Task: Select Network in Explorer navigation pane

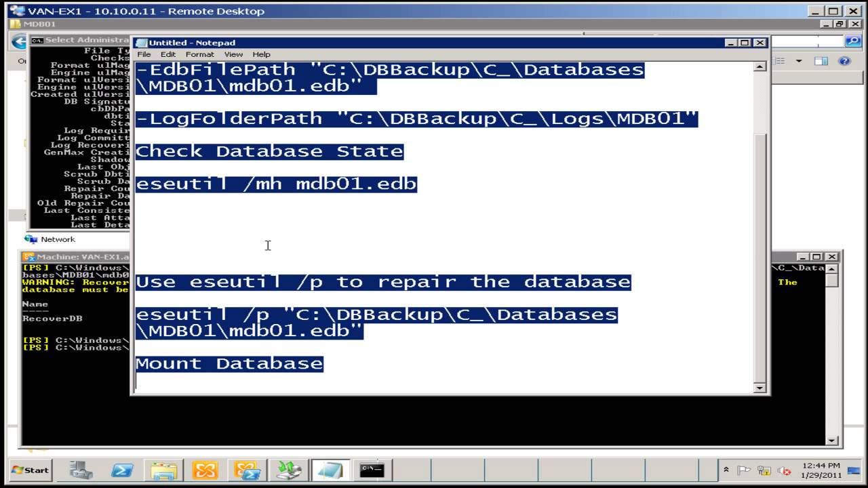Action: pyautogui.click(x=58, y=239)
